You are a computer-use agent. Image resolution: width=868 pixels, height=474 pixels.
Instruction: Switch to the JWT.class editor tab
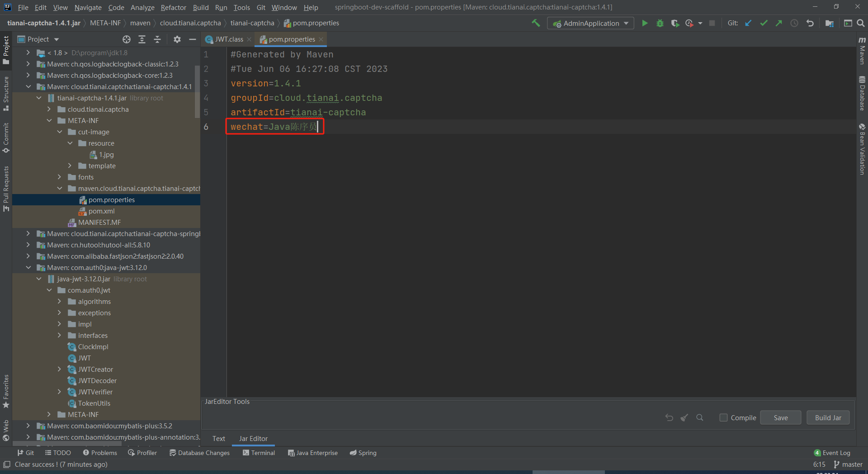click(228, 39)
